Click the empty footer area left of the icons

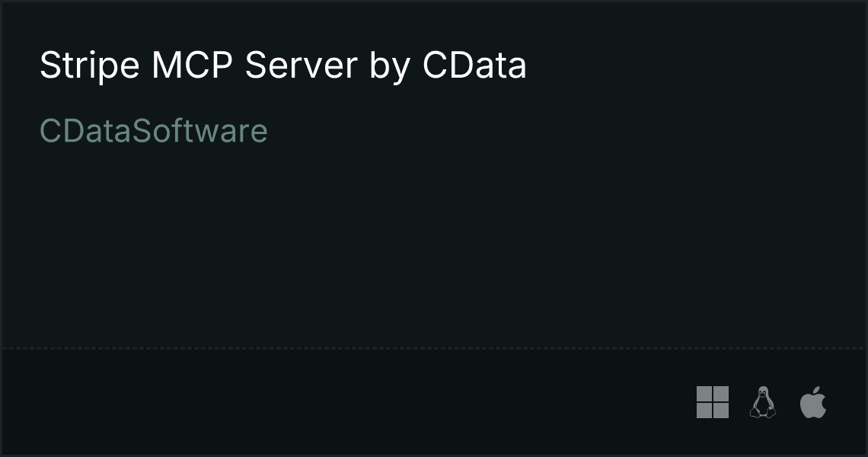[343, 403]
